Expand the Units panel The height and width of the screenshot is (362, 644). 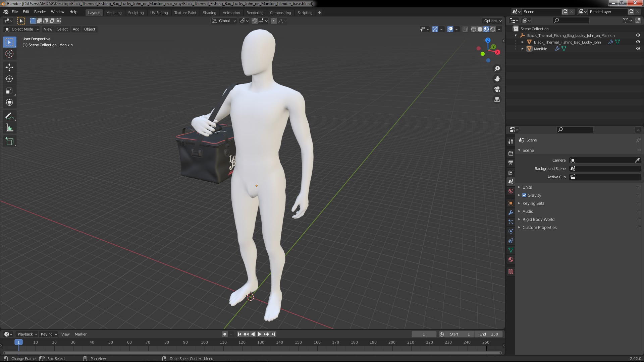[527, 187]
